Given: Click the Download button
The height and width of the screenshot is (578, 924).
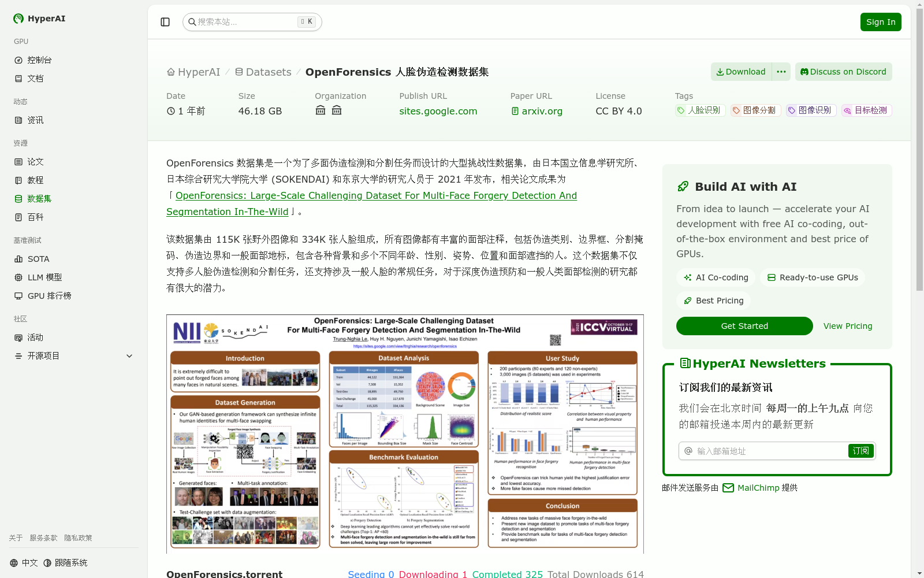Looking at the screenshot, I should 741,72.
